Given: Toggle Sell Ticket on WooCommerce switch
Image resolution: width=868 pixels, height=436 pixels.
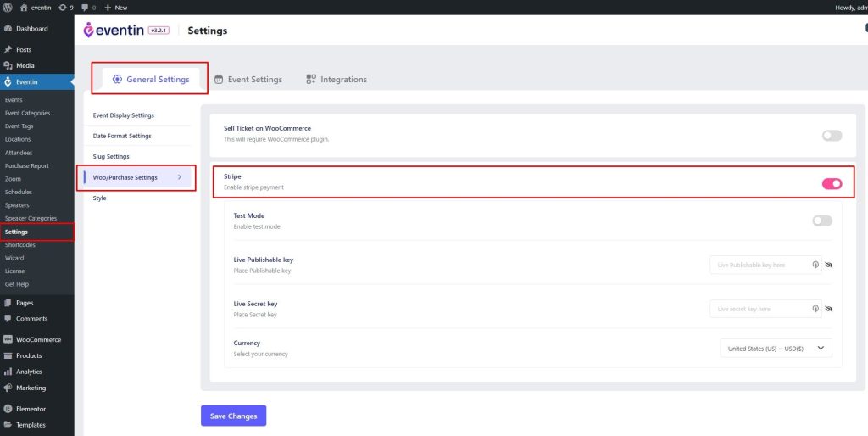Looking at the screenshot, I should pos(832,135).
